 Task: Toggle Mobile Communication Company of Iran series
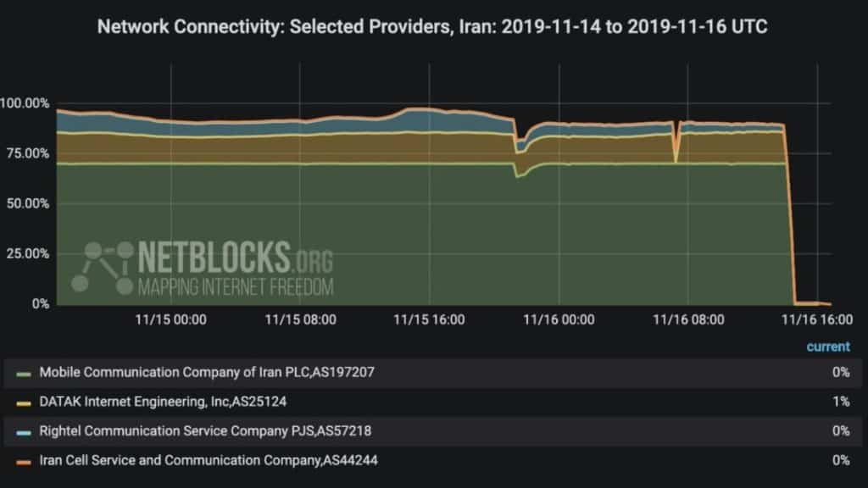pyautogui.click(x=207, y=373)
